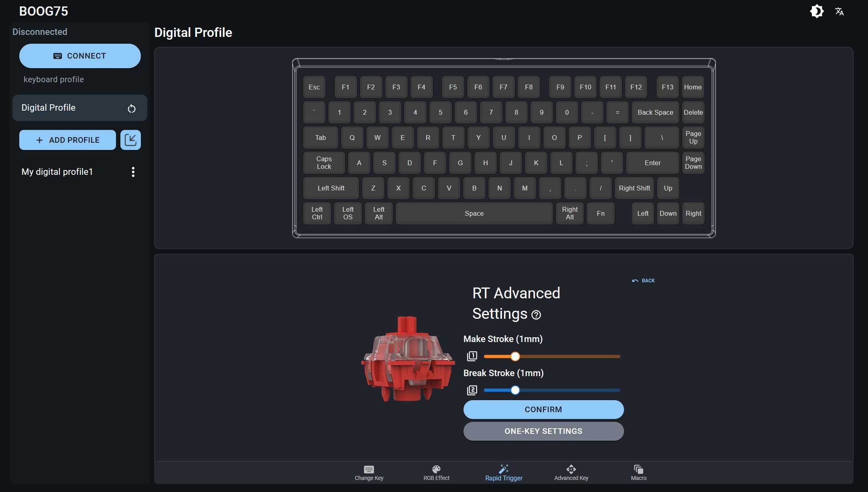Screen dimensions: 868x492
Task: Click the Make Stroke copy icon
Action: 472,356
